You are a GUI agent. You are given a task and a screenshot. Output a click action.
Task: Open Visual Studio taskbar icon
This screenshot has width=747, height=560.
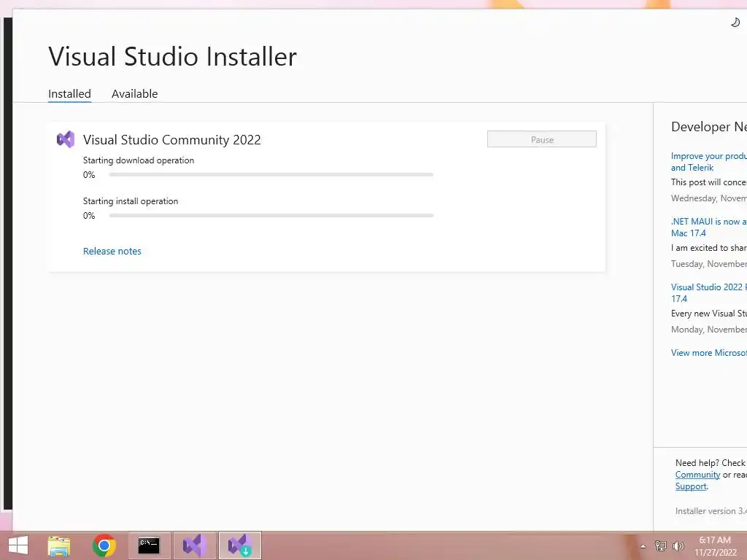pyautogui.click(x=194, y=545)
